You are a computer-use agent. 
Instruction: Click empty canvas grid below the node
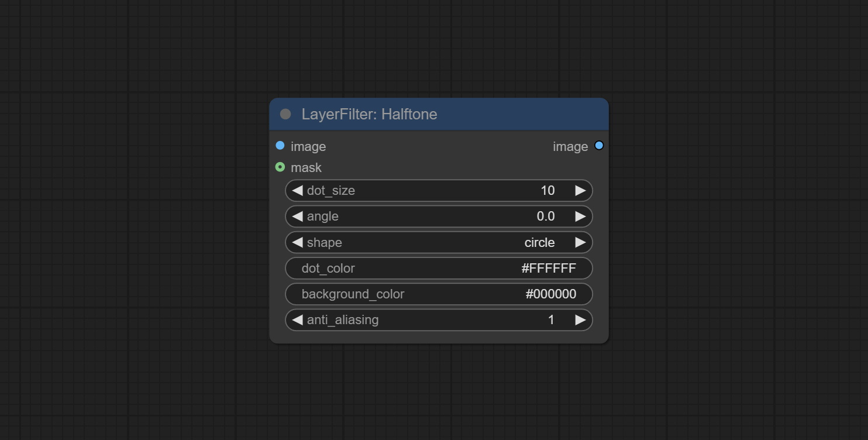[439, 392]
